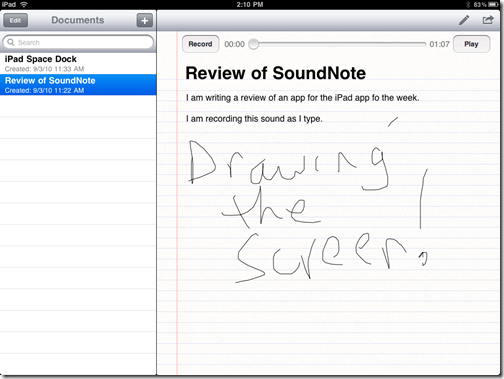Screen dimensions: 504x379
Task: Click 'Created: 9/3/10 11:22 AM' date text
Action: [44, 91]
